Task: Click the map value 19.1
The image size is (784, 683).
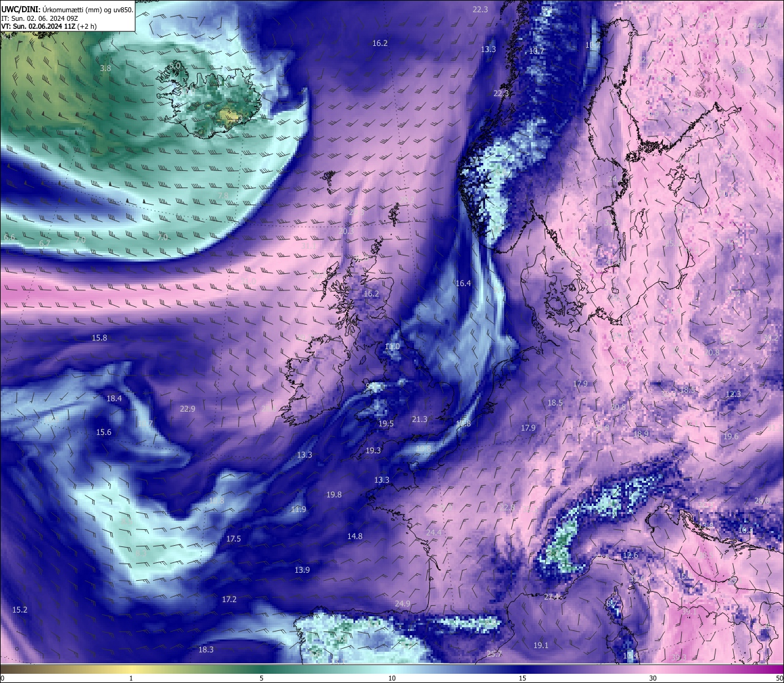Action: [541, 645]
